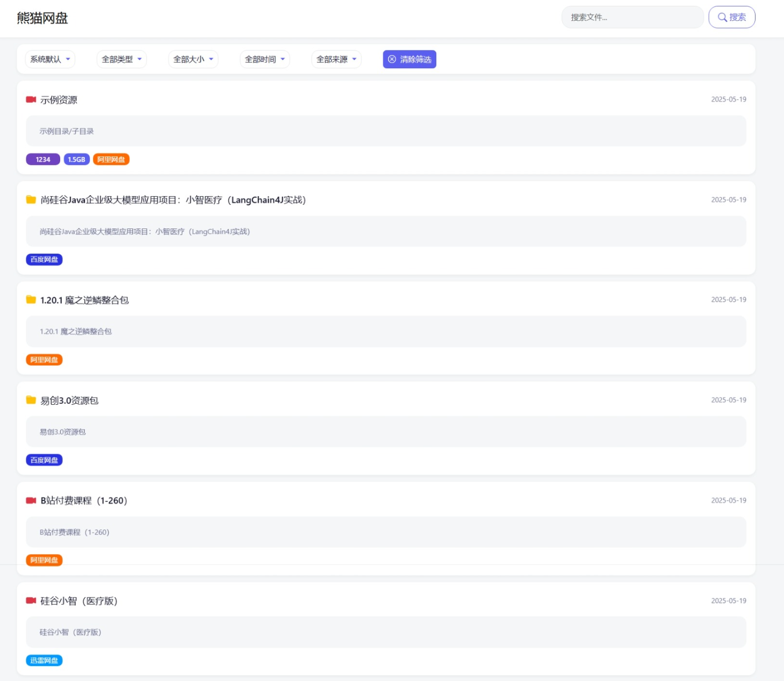The image size is (784, 681).
Task: Open the 全部大小 size filter
Action: click(193, 59)
